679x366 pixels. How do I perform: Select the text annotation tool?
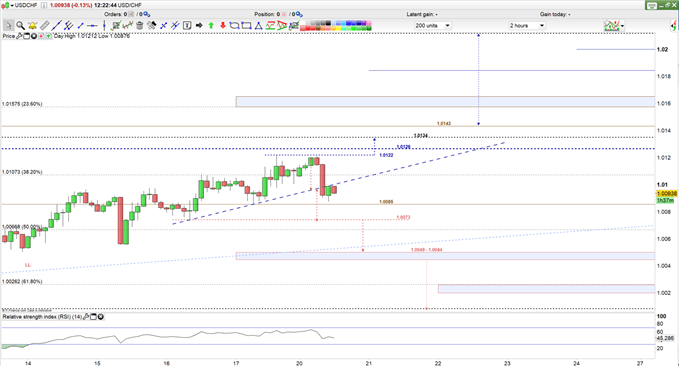click(187, 25)
